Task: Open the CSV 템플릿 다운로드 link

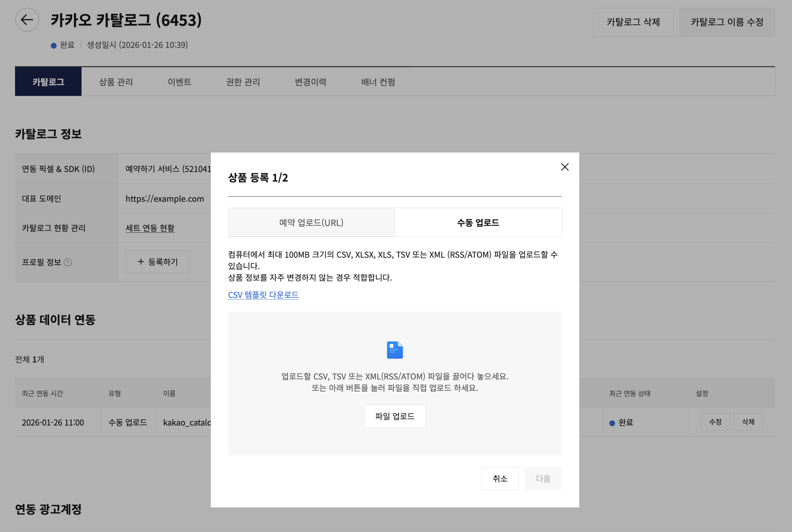Action: [x=263, y=295]
